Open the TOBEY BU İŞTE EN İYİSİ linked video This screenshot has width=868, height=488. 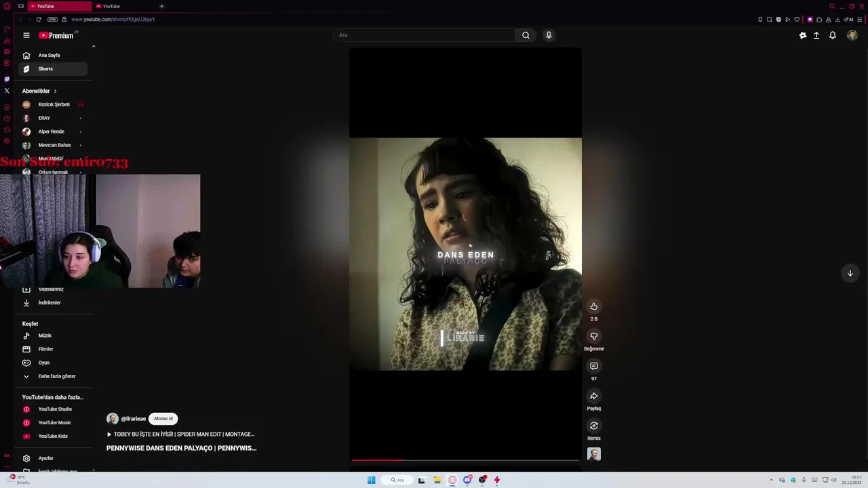click(x=180, y=434)
